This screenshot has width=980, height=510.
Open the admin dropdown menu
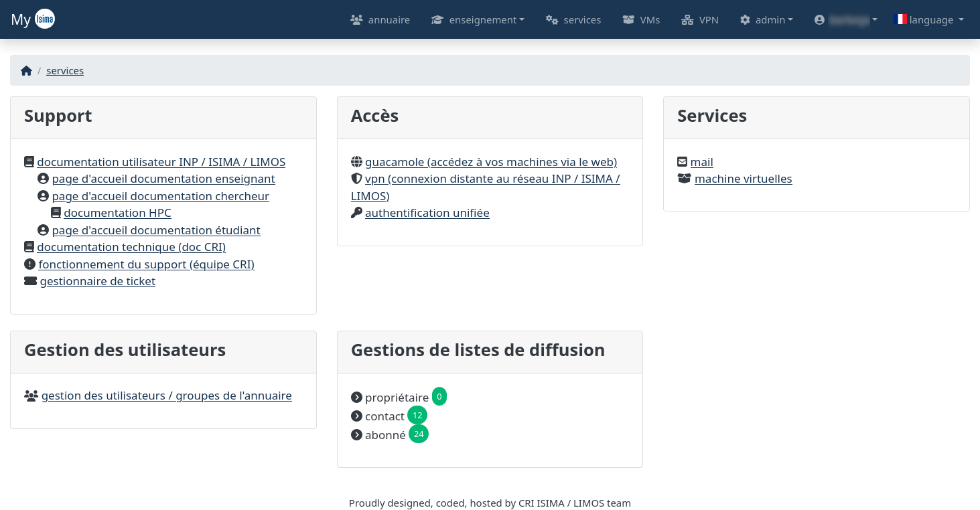pos(766,19)
